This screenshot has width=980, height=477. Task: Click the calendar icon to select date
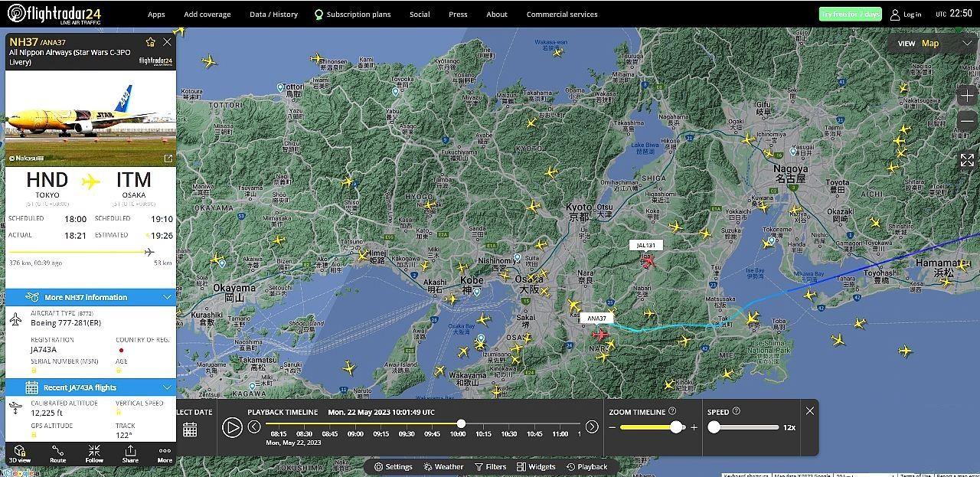point(190,430)
